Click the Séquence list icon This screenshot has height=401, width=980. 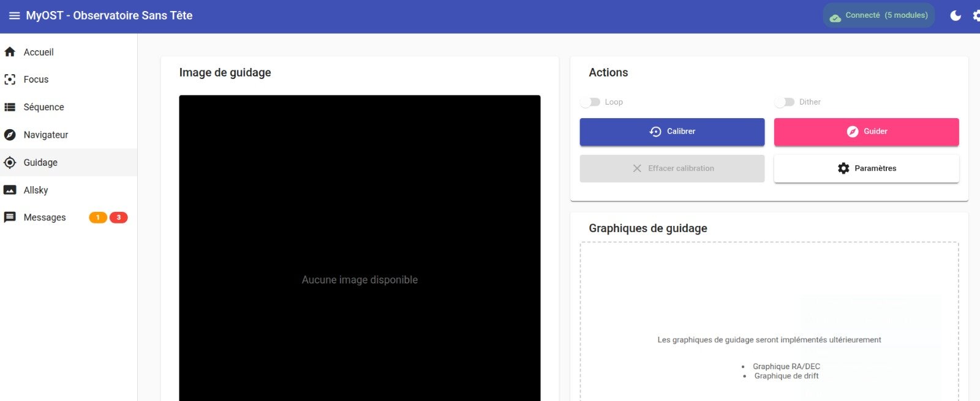click(10, 107)
